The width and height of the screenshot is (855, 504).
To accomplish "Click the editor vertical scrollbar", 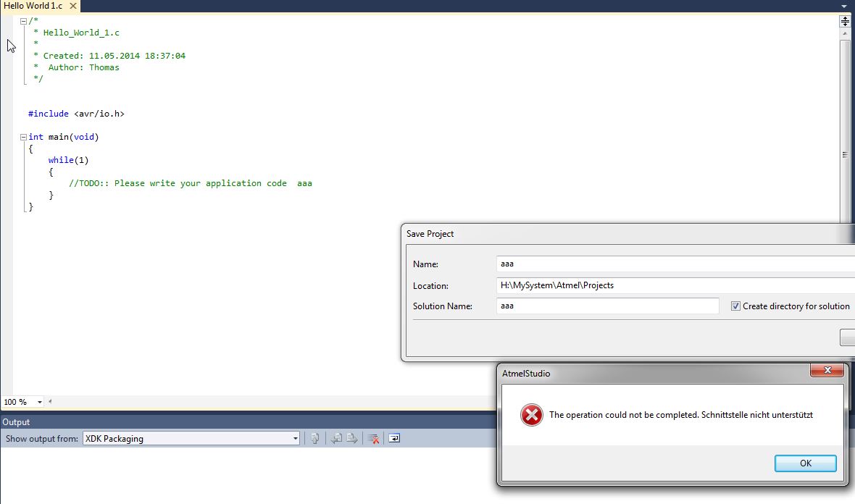I will [845, 130].
